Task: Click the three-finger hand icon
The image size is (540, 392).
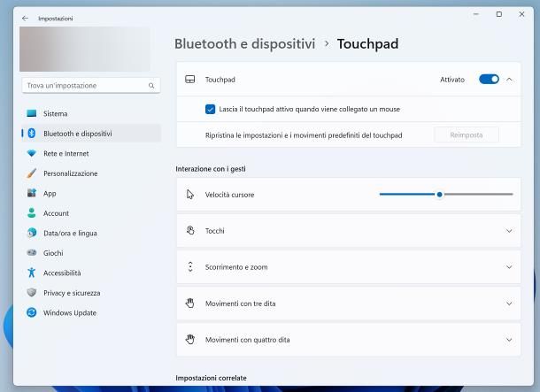Action: pos(190,304)
